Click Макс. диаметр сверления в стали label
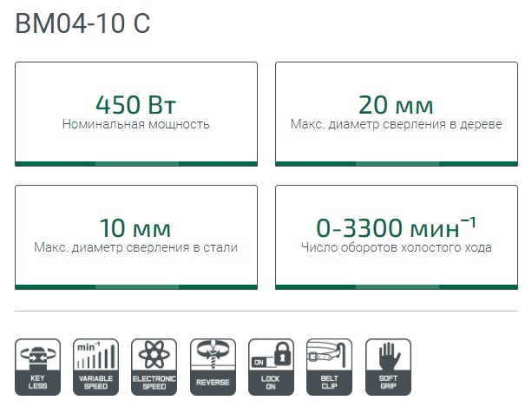 [136, 247]
